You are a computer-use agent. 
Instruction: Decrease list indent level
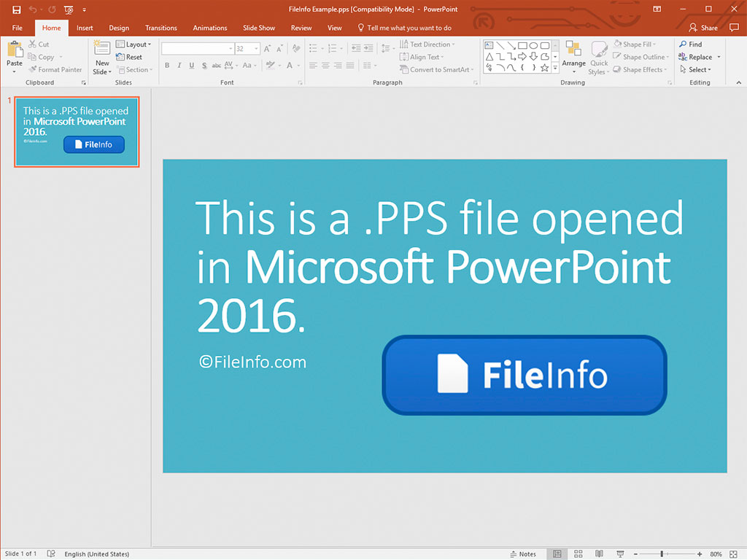[x=356, y=48]
